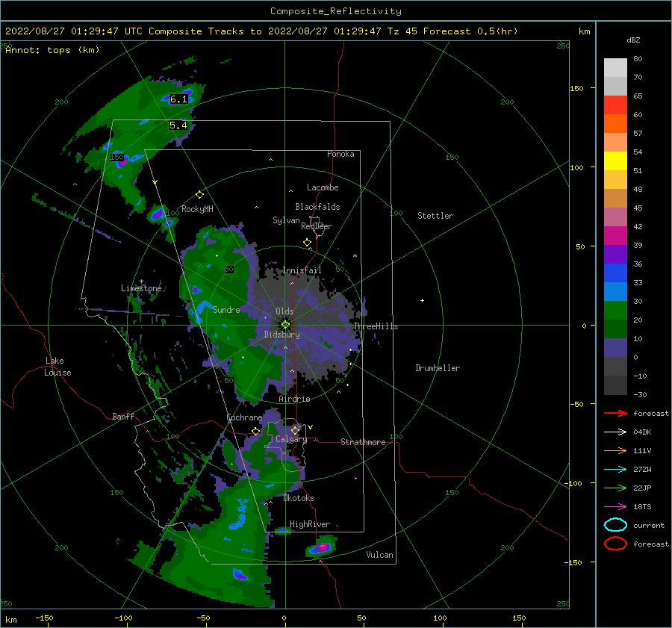
Task: Click the 150 range ring label in northwest storm
Action: (x=116, y=158)
